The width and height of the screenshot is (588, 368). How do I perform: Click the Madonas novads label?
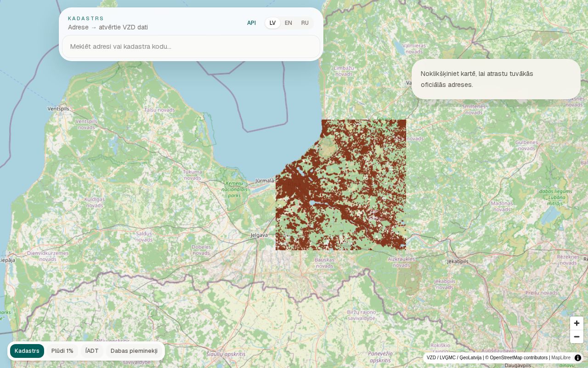[502, 206]
